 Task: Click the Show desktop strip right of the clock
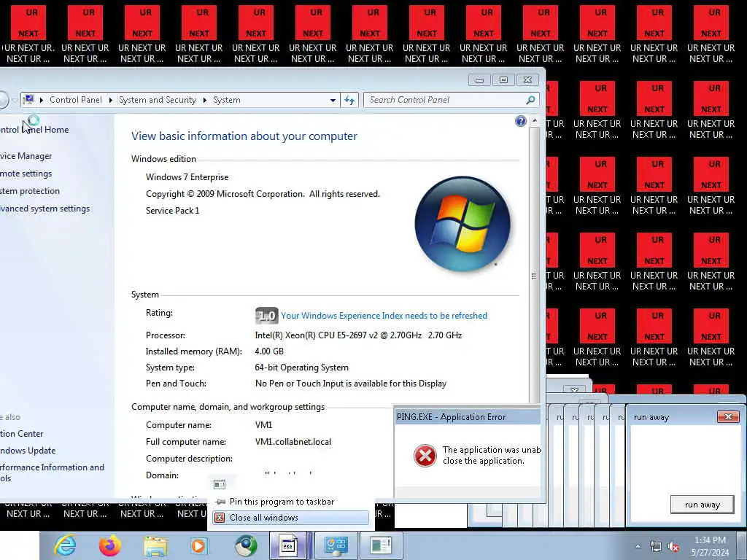743,545
